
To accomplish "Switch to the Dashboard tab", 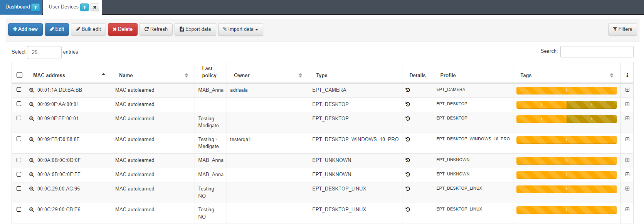I will click(18, 7).
